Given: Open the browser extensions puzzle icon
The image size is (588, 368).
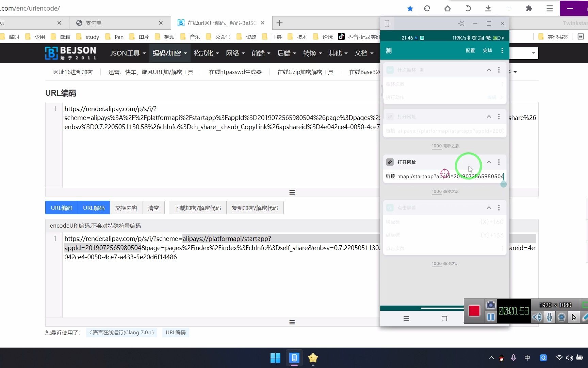Looking at the screenshot, I should click(529, 9).
